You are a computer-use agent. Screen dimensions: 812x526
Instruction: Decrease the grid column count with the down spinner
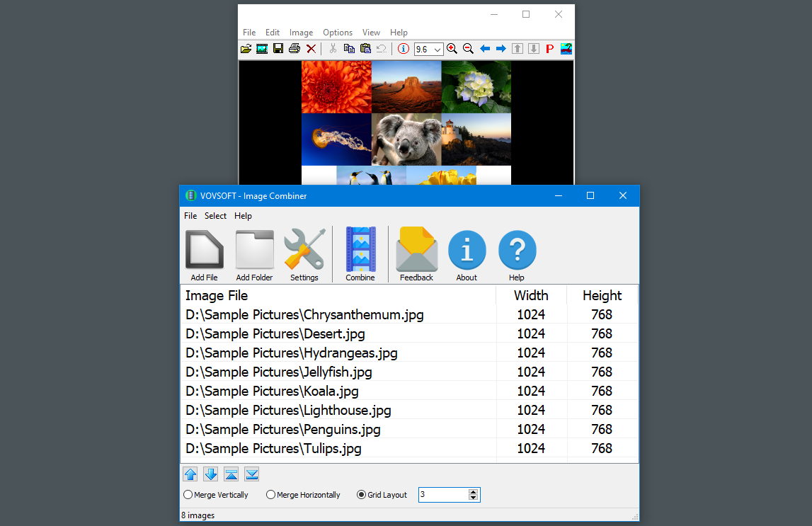pos(474,498)
